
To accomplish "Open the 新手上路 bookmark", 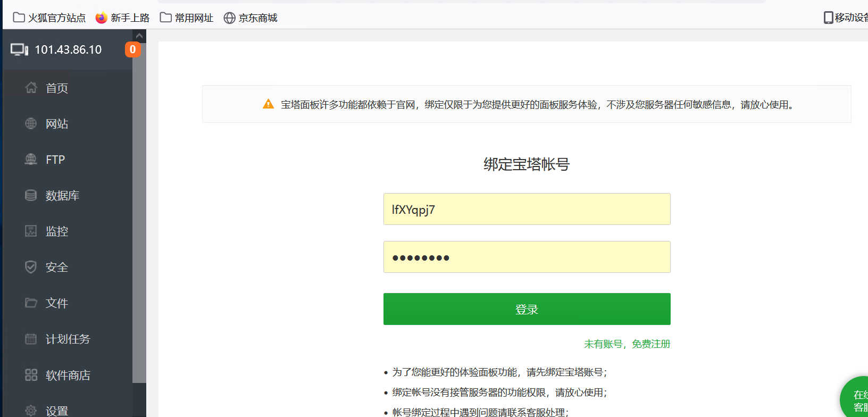I will tap(123, 18).
